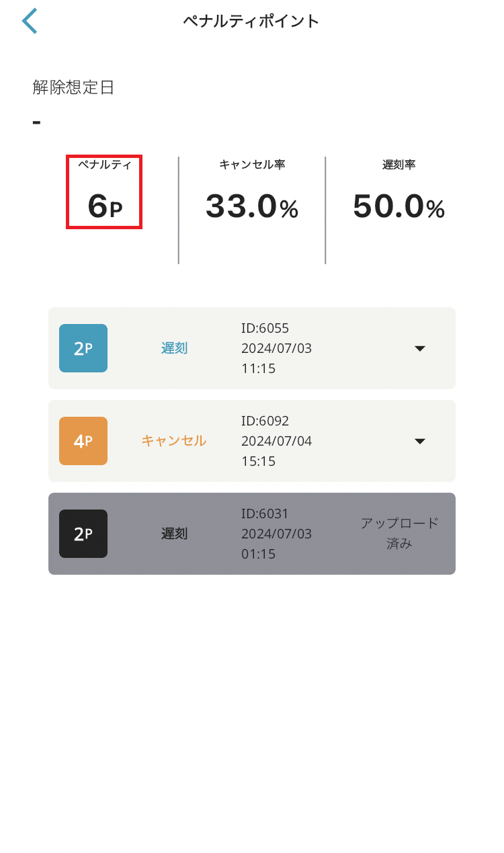Tap the 遅刻 label on the first entry

point(173,348)
